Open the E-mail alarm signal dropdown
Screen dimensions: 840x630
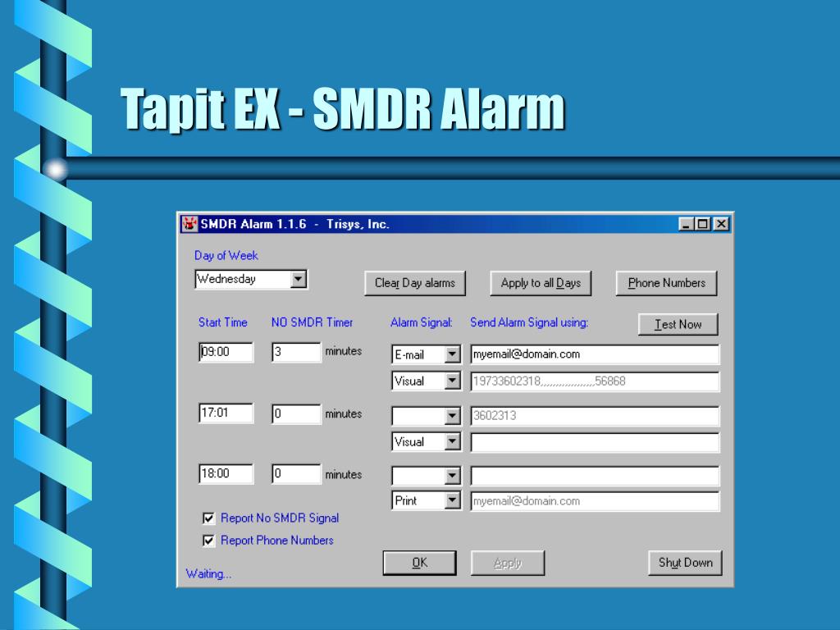[x=452, y=354]
